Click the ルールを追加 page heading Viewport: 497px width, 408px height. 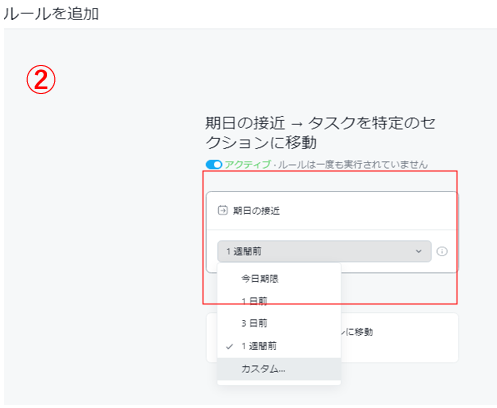pyautogui.click(x=51, y=14)
